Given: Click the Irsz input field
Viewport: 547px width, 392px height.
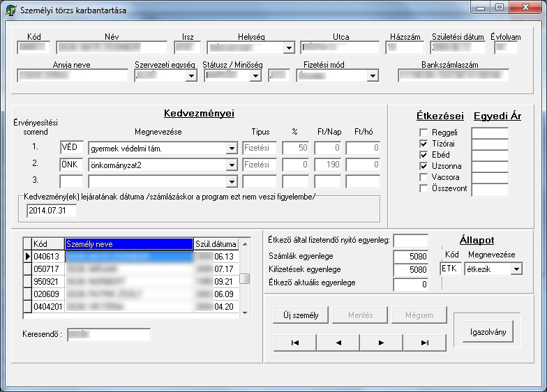Looking at the screenshot, I should click(188, 47).
